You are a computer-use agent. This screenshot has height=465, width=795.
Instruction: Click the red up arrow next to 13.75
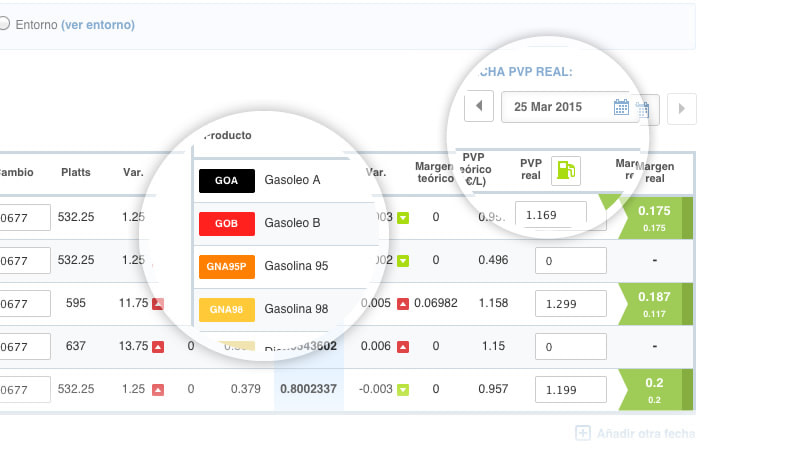point(158,346)
